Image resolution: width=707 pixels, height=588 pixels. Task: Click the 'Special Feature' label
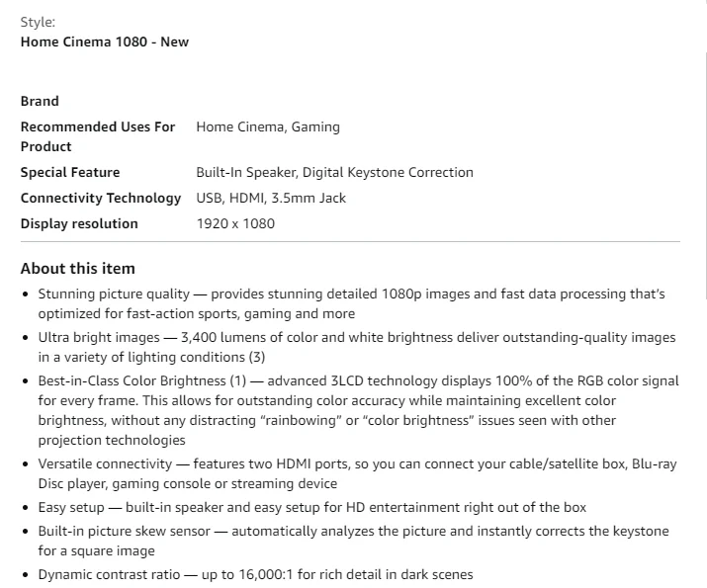click(69, 172)
